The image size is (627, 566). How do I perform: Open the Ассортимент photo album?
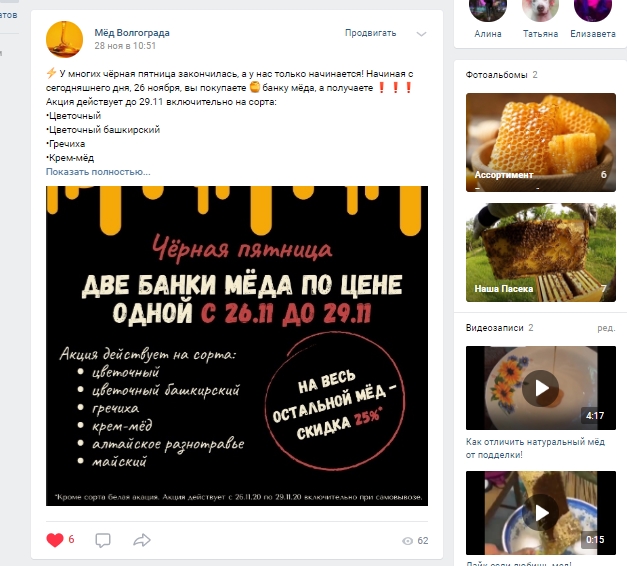tap(541, 142)
